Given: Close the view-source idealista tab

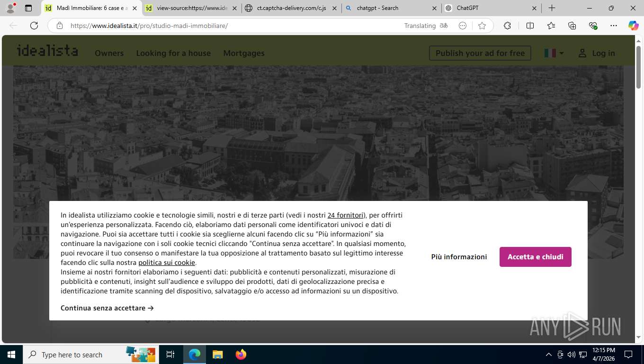Looking at the screenshot, I should (x=234, y=8).
